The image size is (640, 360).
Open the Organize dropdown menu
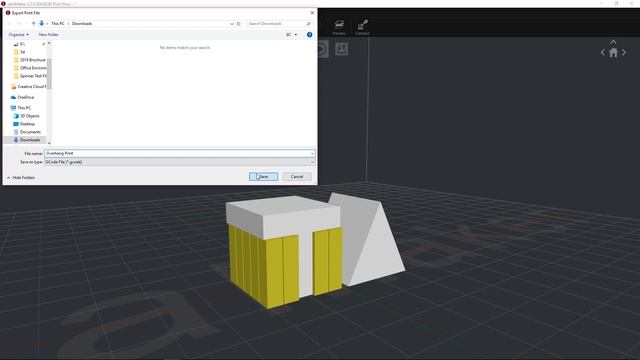[18, 35]
